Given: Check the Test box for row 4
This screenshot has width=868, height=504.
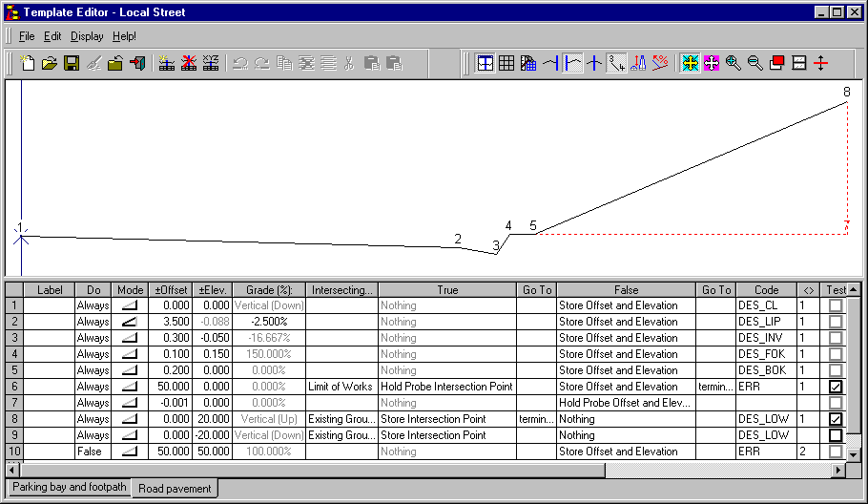Looking at the screenshot, I should click(x=836, y=354).
